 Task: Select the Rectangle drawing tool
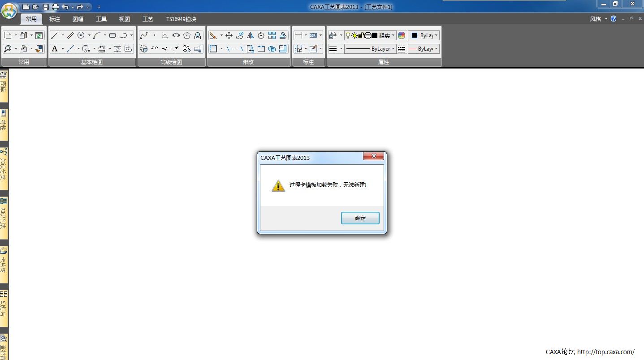coord(112,35)
